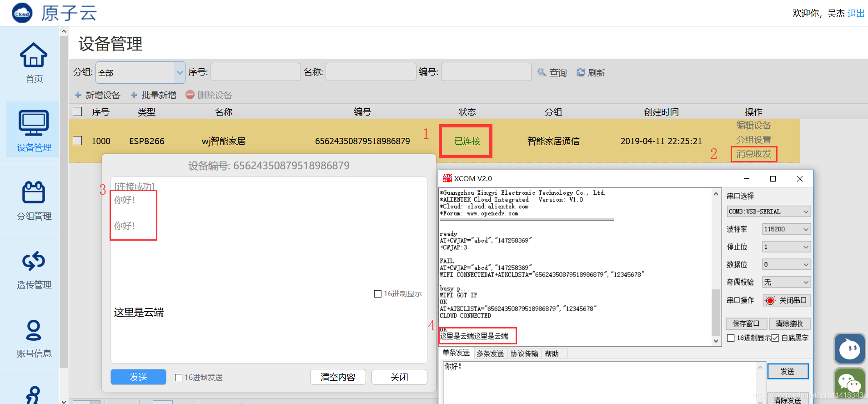Viewport: 868px width, 404px height.
Task: Switch to 协议传输 tab
Action: [x=524, y=353]
